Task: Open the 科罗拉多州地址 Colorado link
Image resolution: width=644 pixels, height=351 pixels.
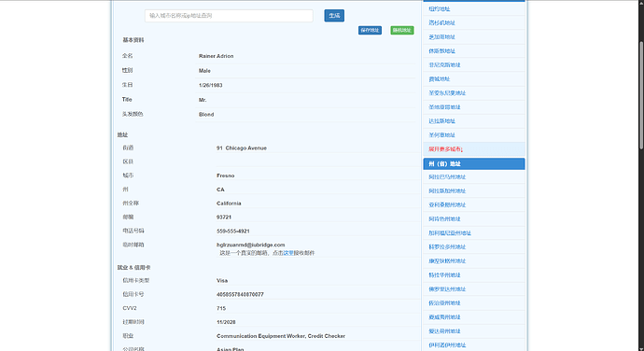Action: [447, 247]
